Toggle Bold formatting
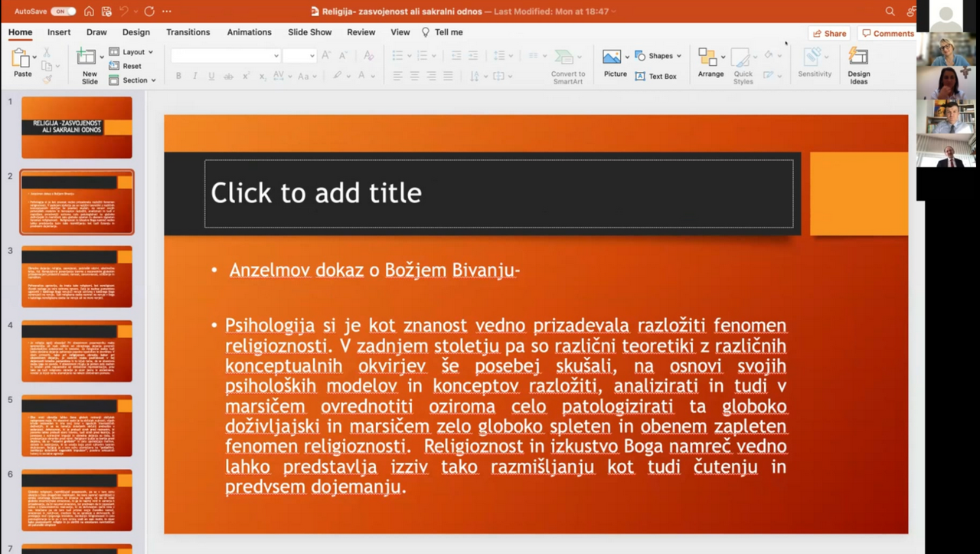Viewport: 980px width, 554px height. (x=178, y=76)
